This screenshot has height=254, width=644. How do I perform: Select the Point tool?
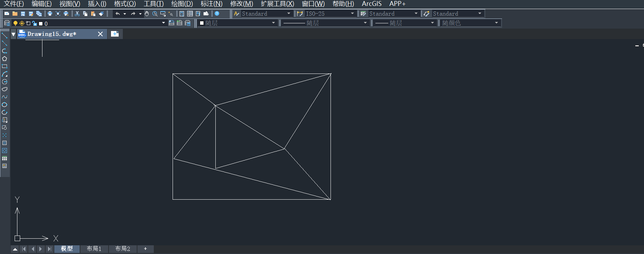(x=5, y=135)
